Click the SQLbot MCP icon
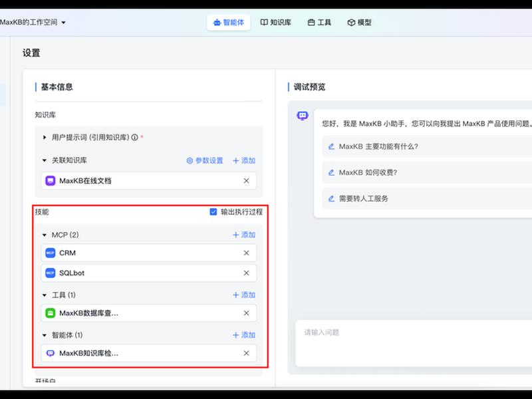The width and height of the screenshot is (532, 399). [51, 273]
